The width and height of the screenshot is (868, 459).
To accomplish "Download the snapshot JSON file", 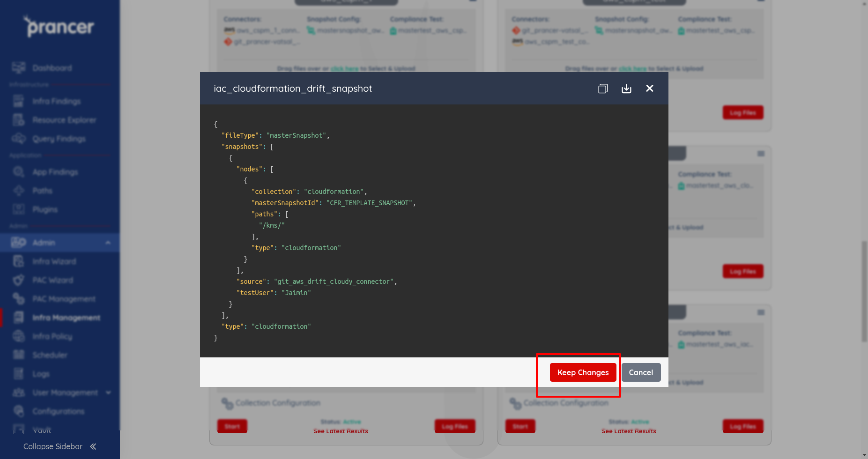I will coord(626,89).
